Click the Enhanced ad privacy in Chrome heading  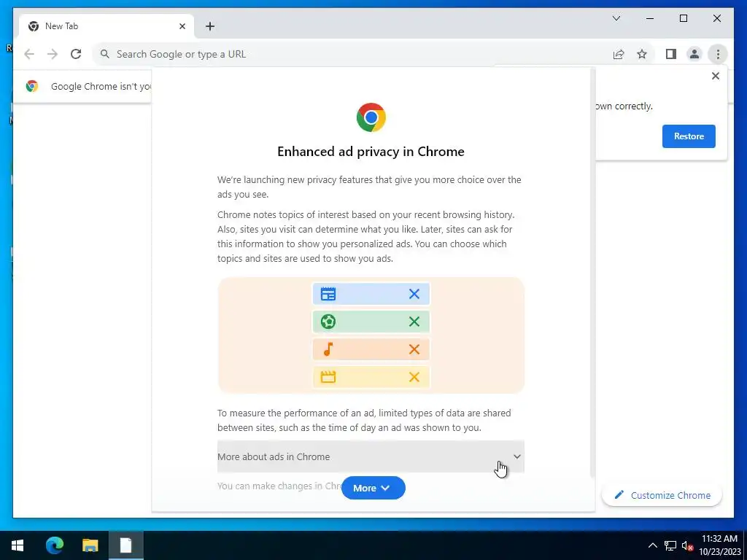pyautogui.click(x=371, y=152)
